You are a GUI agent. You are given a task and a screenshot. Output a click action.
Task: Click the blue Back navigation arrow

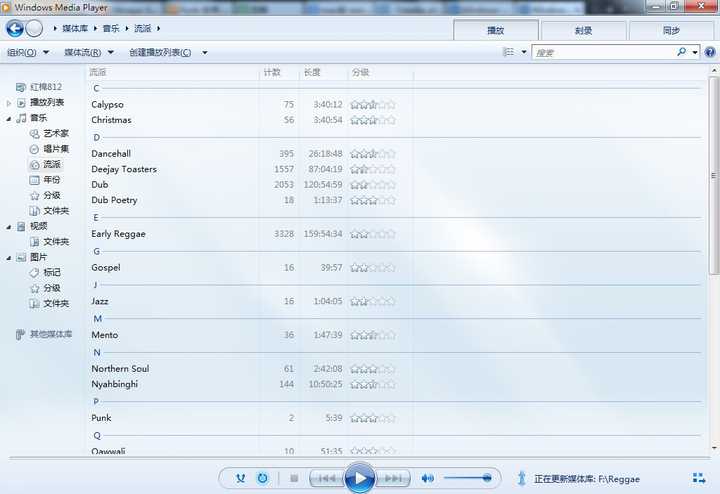click(x=15, y=28)
